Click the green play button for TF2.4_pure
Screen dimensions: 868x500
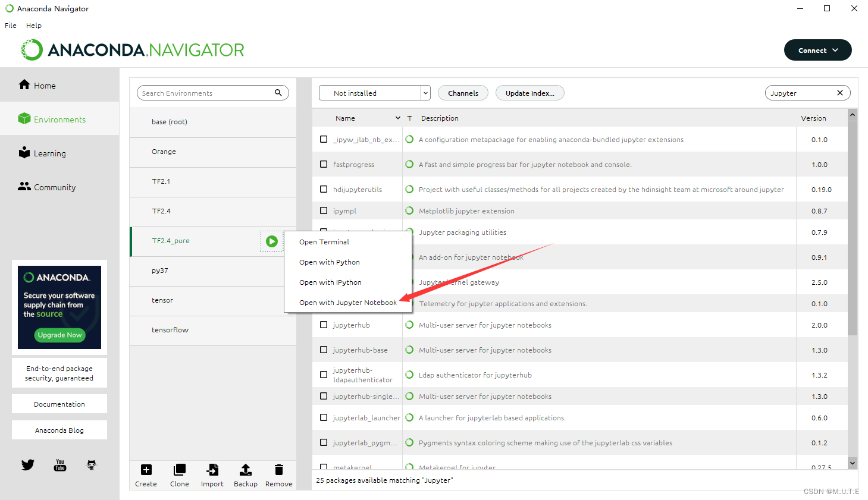pyautogui.click(x=272, y=241)
